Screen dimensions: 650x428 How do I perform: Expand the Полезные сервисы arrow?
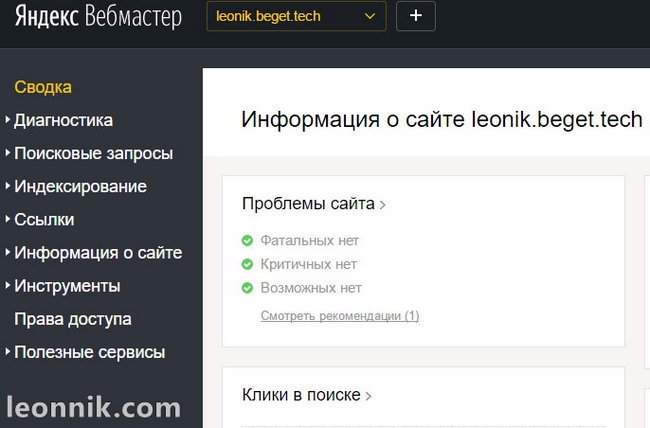pyautogui.click(x=7, y=352)
